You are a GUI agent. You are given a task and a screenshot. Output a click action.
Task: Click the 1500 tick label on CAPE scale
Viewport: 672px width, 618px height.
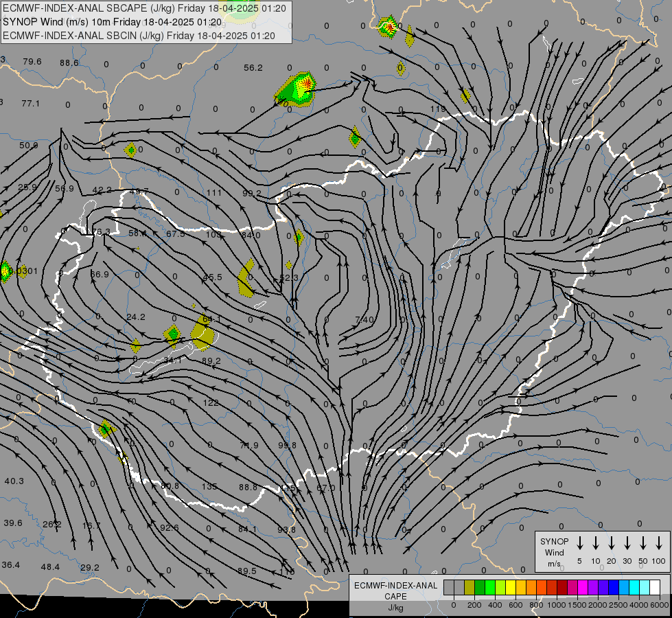(x=577, y=605)
